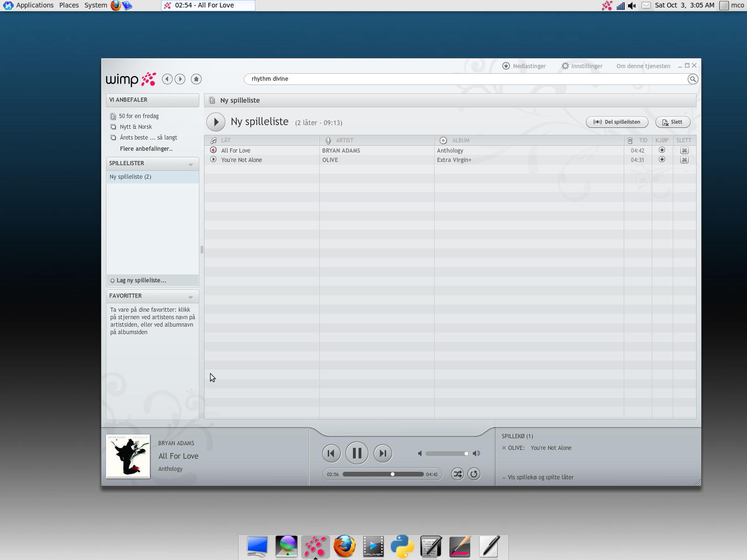Open Om denne tjenesten
The width and height of the screenshot is (747, 560).
tap(643, 66)
